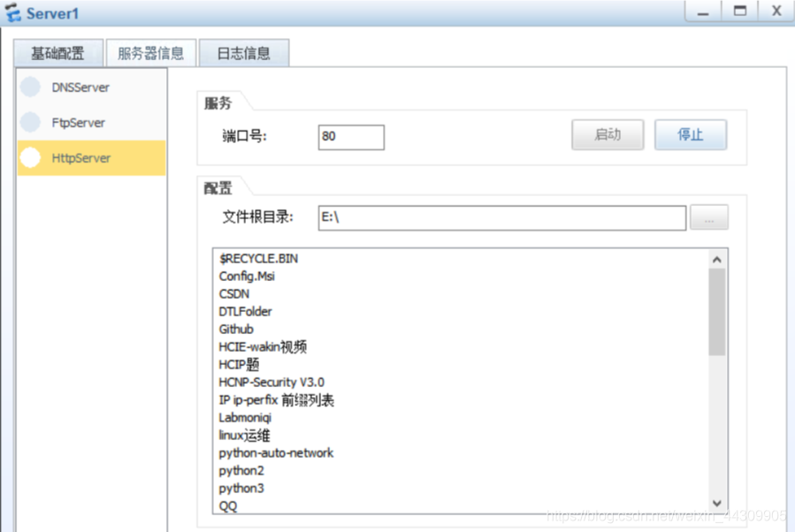Click the browse (...) button for root directory
Screen dimensions: 795x532
click(x=709, y=217)
